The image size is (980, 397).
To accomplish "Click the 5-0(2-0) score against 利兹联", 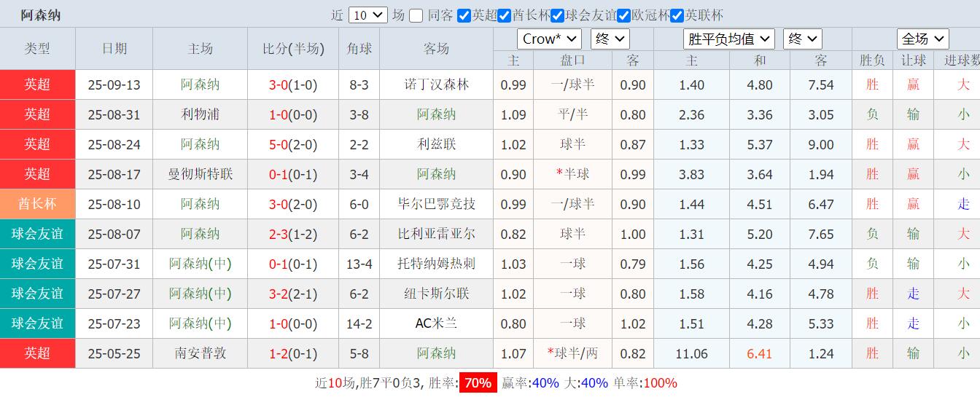I will click(293, 145).
